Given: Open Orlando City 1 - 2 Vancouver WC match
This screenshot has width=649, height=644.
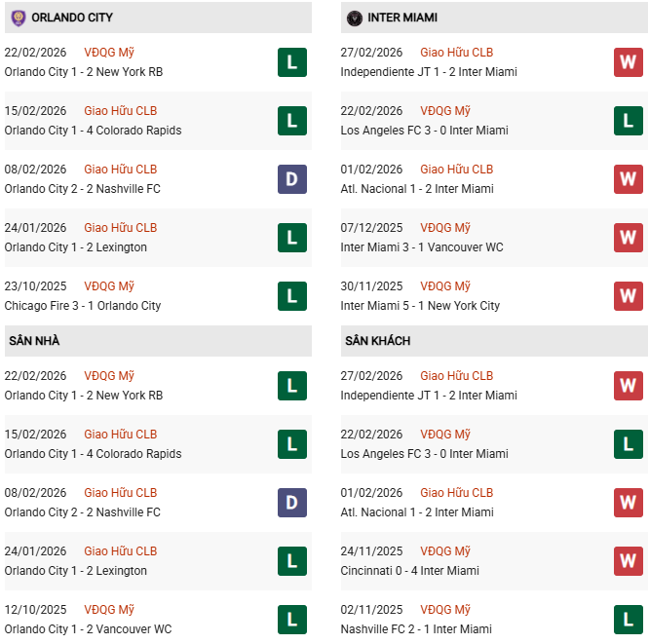Looking at the screenshot, I should click(x=88, y=629).
